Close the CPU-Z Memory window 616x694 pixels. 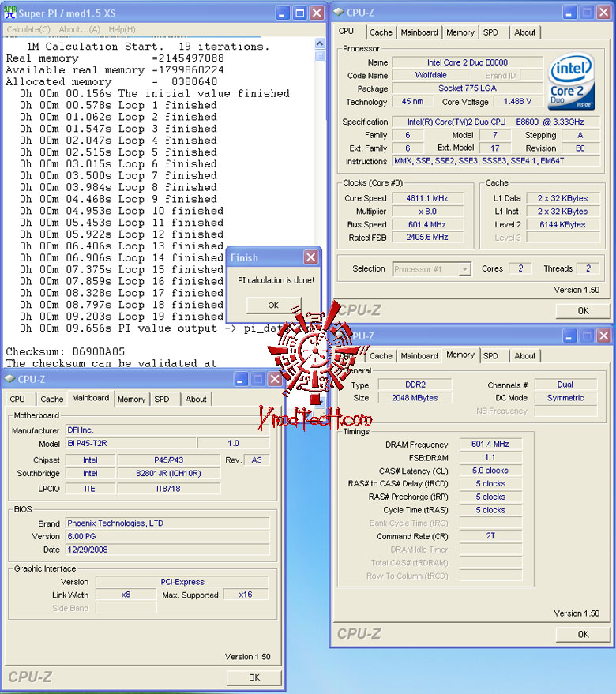click(x=603, y=336)
